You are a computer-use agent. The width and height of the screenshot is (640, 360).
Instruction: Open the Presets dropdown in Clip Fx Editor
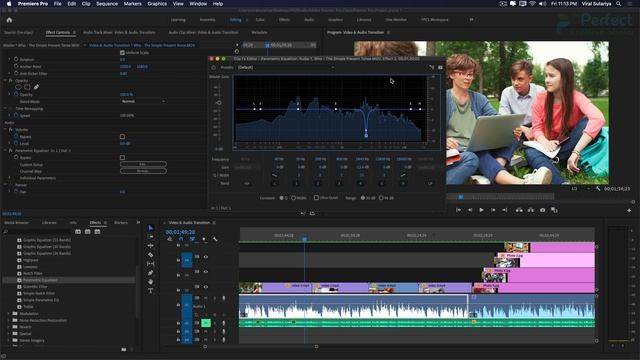[286, 67]
